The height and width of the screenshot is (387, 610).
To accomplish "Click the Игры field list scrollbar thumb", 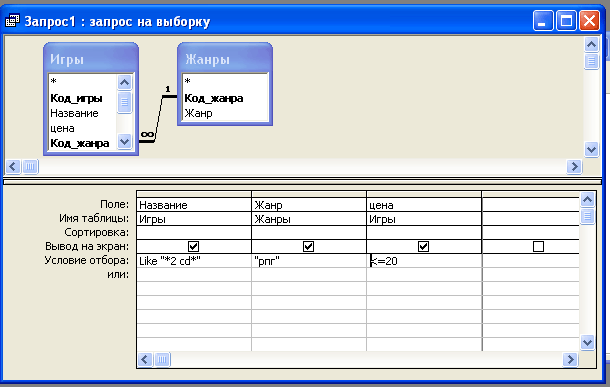I will 124,102.
